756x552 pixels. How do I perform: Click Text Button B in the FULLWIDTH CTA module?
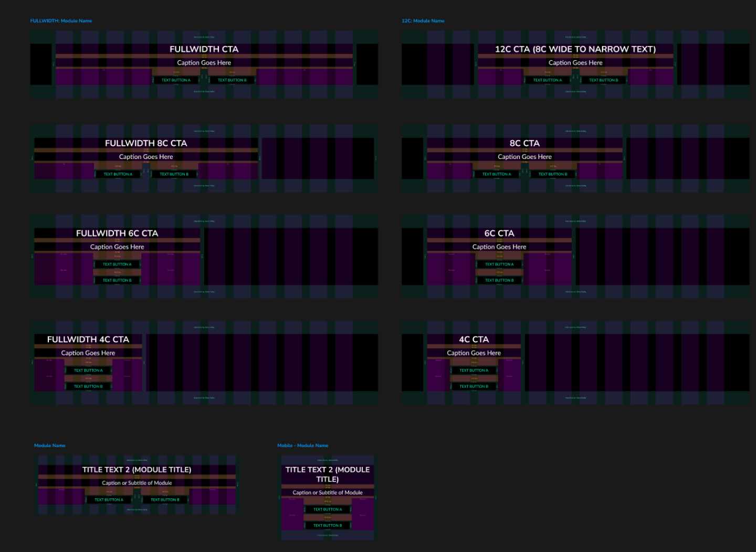[x=232, y=80]
